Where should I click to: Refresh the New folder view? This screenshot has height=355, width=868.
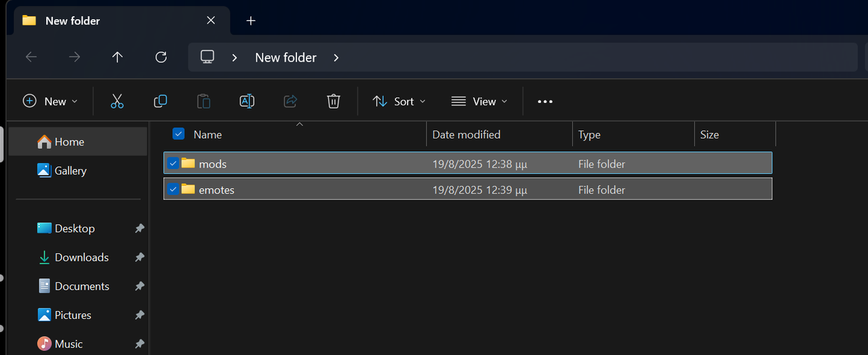[x=161, y=58]
